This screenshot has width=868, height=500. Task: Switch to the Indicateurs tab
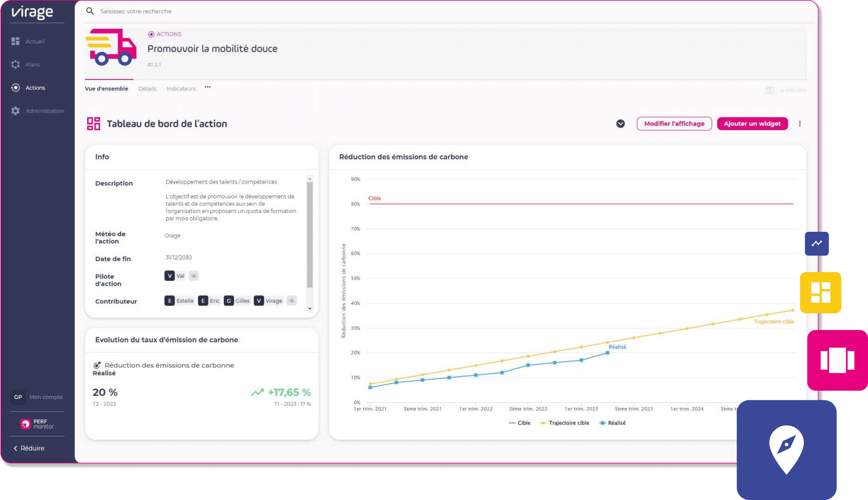coord(180,88)
